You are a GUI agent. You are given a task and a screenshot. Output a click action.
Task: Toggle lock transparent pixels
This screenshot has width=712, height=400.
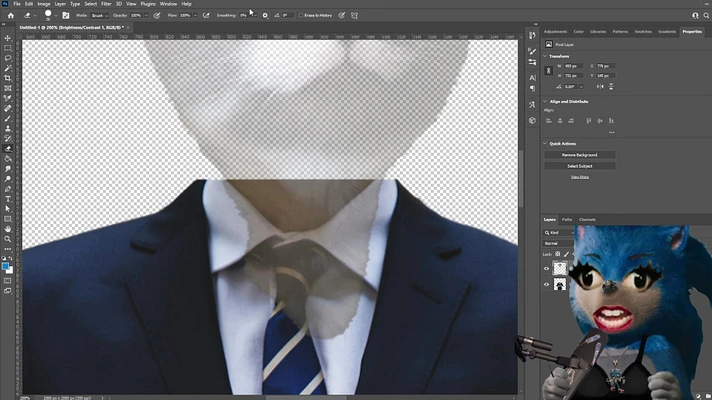coord(558,254)
